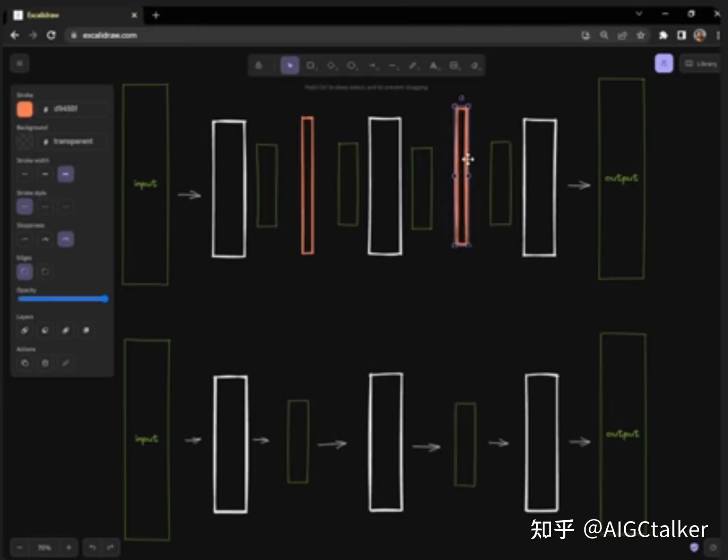Image resolution: width=728 pixels, height=560 pixels.
Task: Select the Text tool
Action: tap(433, 65)
